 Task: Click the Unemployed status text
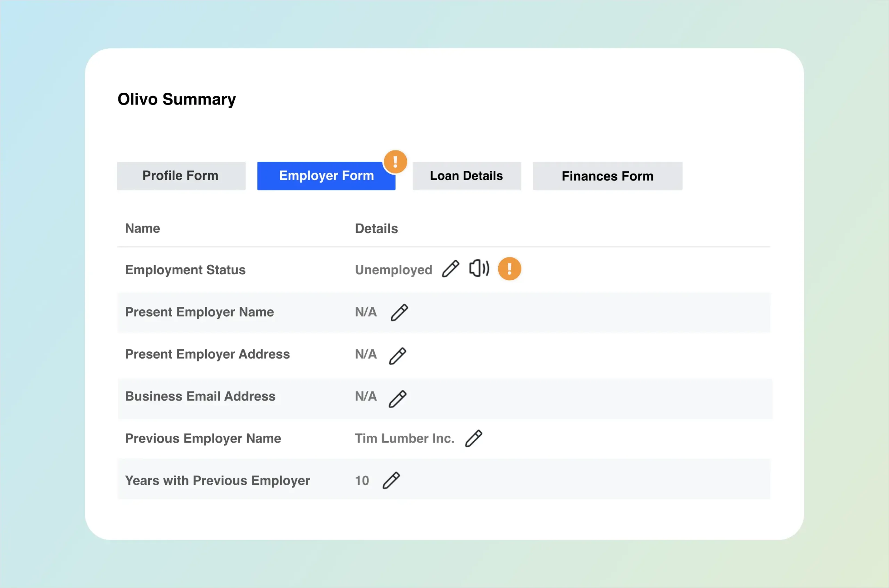pyautogui.click(x=393, y=270)
